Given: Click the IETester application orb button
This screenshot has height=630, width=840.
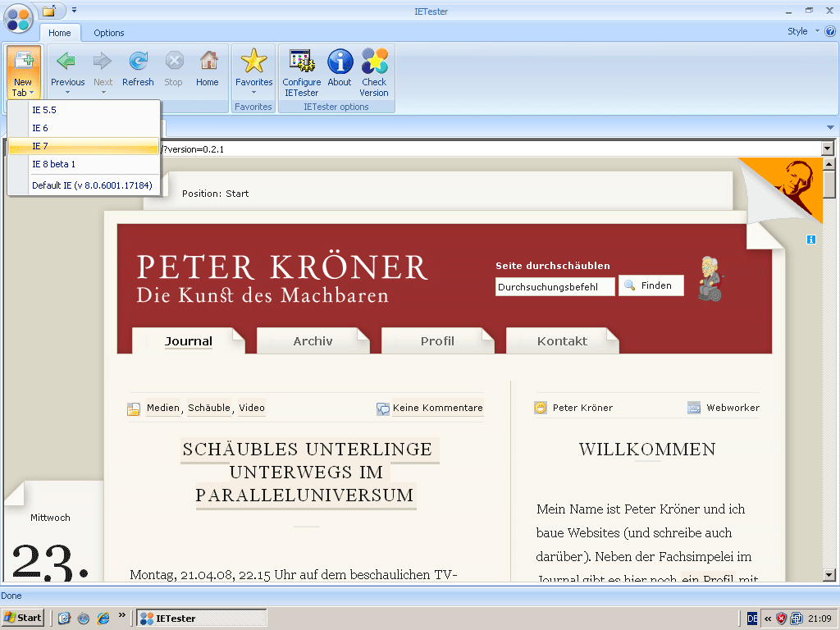Looking at the screenshot, I should [18, 18].
